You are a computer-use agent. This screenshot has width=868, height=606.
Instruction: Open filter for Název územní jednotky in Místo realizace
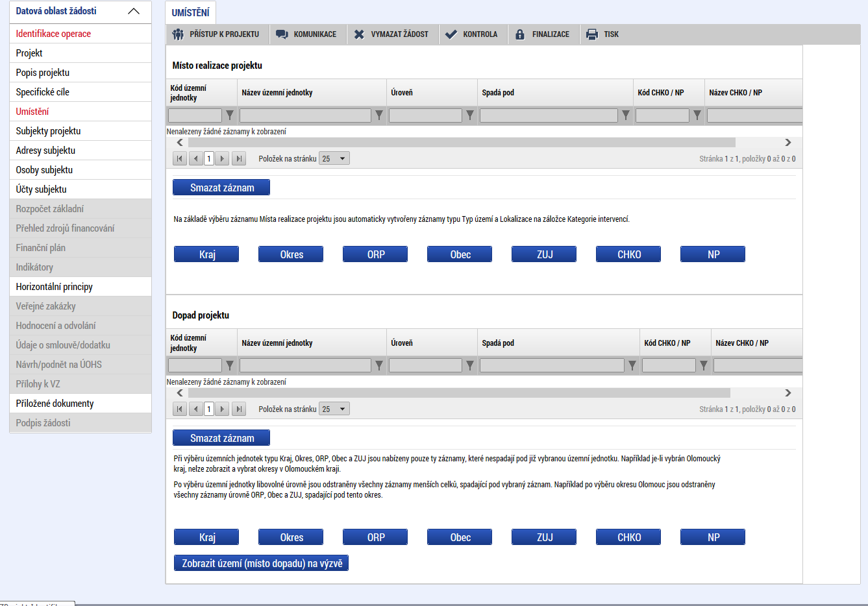379,115
